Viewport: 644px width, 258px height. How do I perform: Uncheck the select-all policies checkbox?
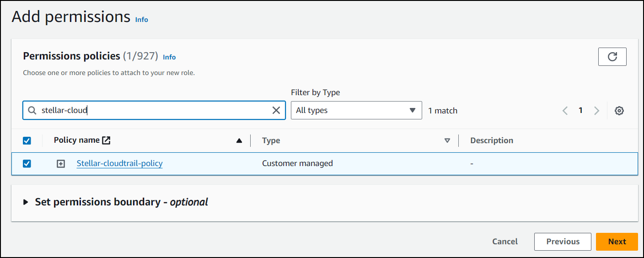(x=27, y=140)
